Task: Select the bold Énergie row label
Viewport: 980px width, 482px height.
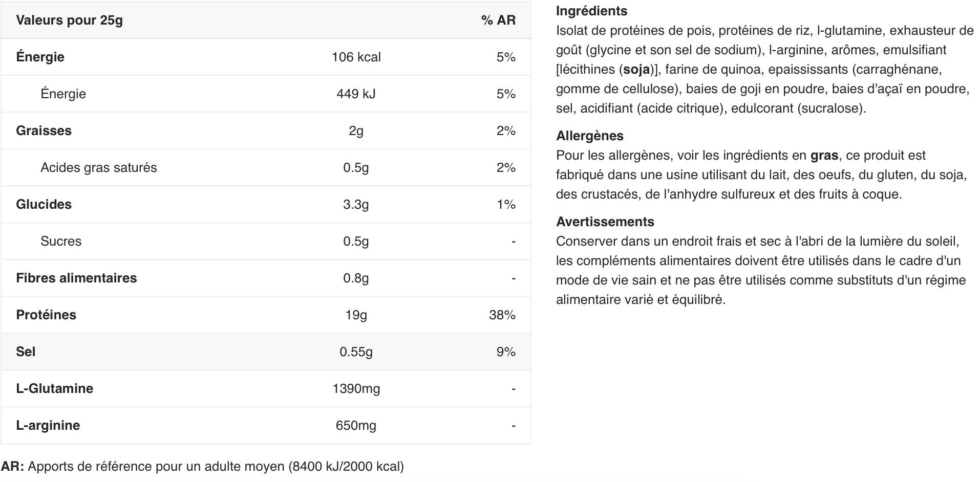Action: click(40, 57)
